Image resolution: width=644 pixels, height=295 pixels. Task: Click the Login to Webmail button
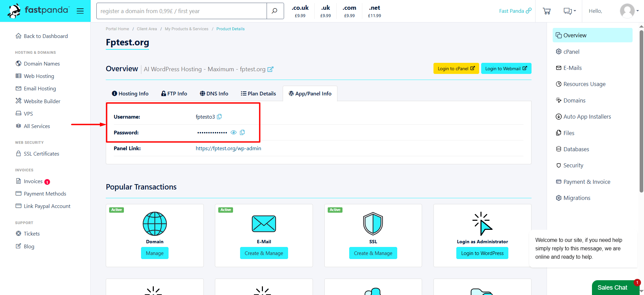[506, 69]
